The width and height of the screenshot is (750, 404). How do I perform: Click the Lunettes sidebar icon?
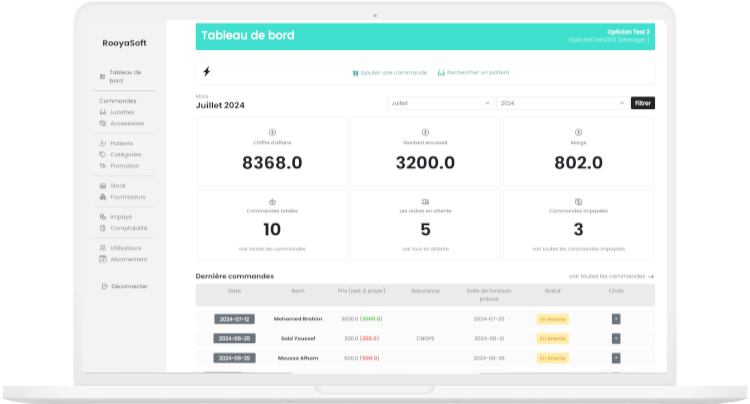[103, 112]
